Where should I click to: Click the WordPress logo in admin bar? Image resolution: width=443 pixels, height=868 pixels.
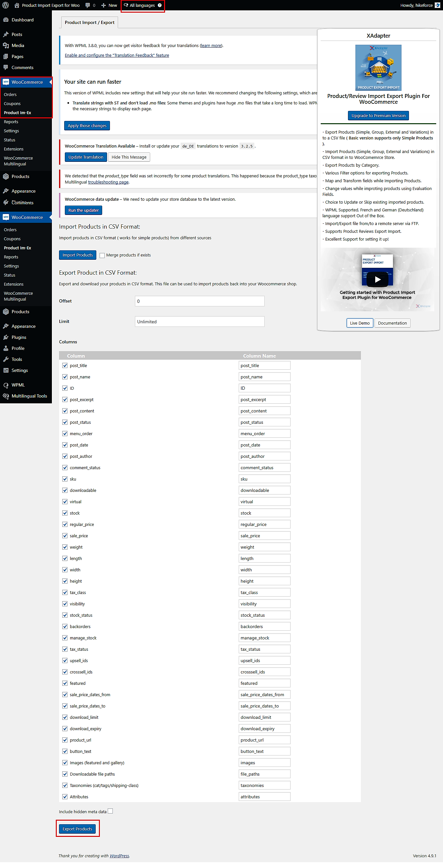[x=6, y=5]
